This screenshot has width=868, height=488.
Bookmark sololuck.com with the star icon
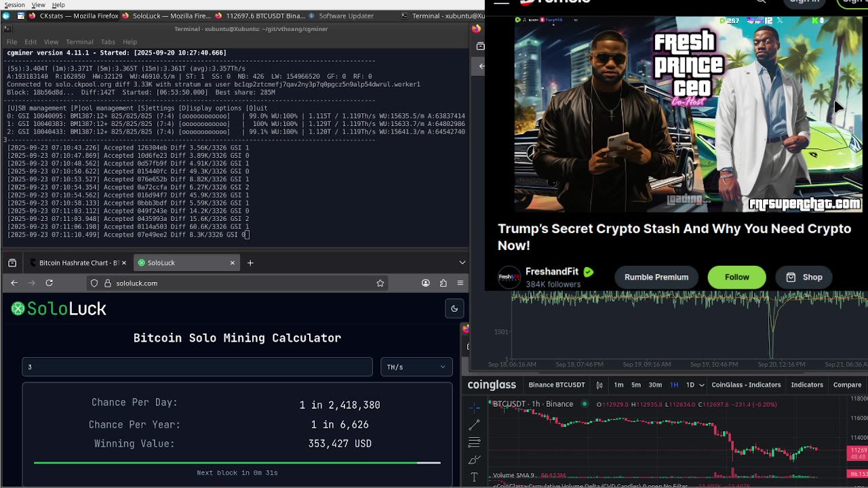click(x=380, y=283)
